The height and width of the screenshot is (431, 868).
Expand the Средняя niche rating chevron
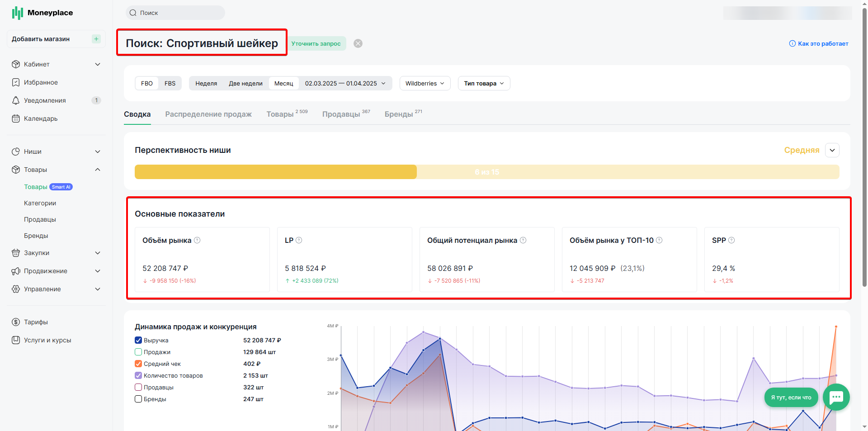click(832, 150)
